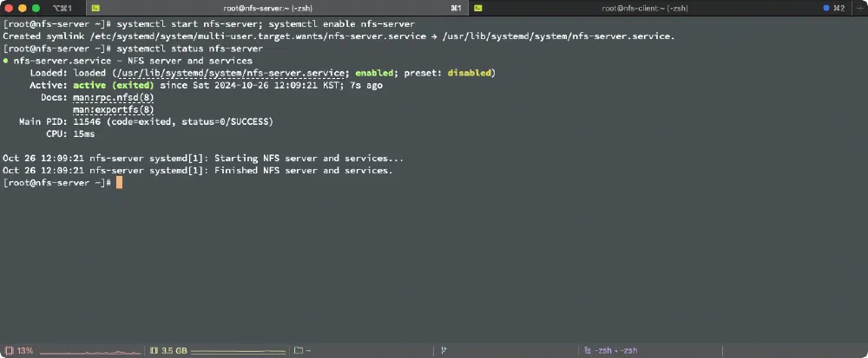Click the CPU chip icon in status bar
This screenshot has width=868, height=358.
coord(8,351)
